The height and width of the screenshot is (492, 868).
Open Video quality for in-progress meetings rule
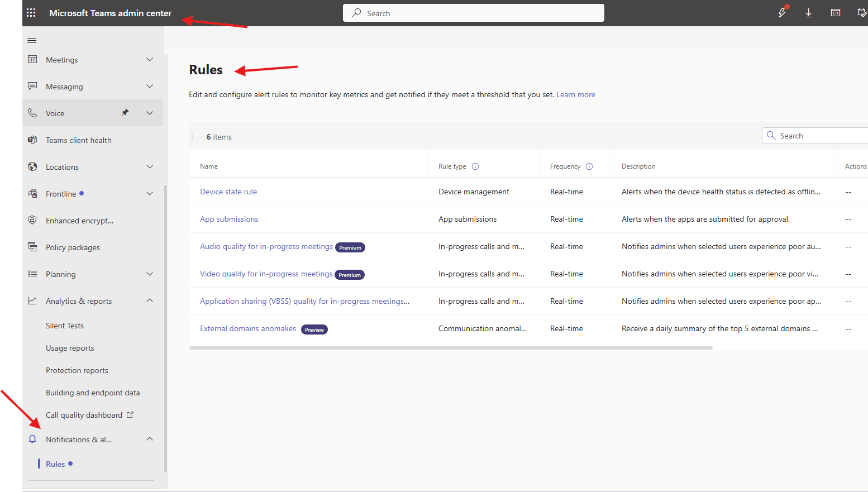(266, 274)
